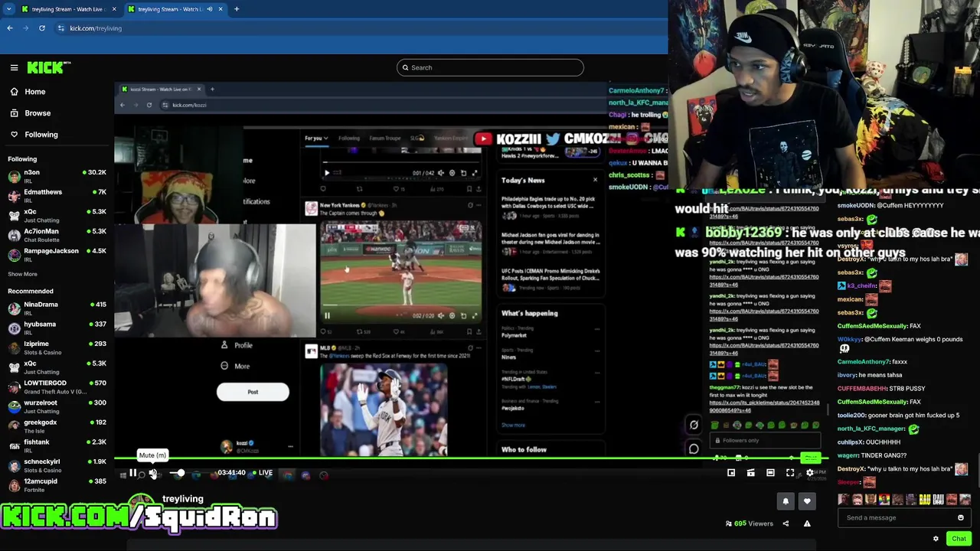Click 12amcupid avatar in Recommended
980x551 pixels.
(x=14, y=485)
